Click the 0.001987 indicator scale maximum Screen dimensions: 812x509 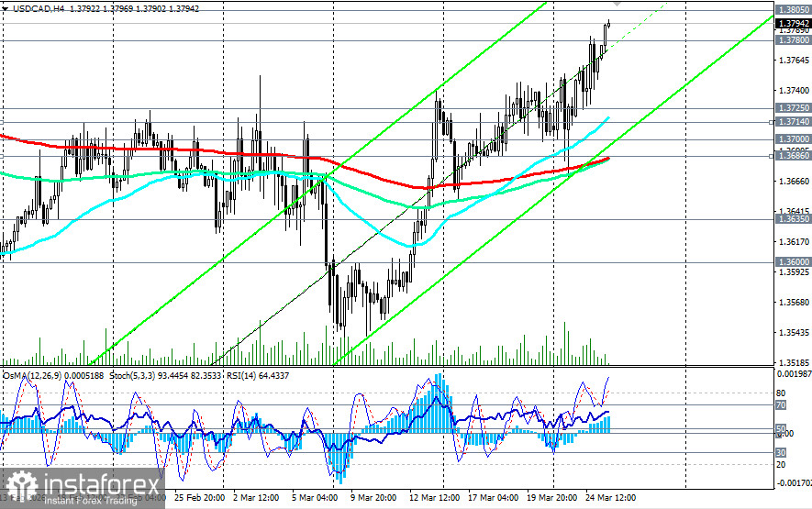[x=794, y=374]
